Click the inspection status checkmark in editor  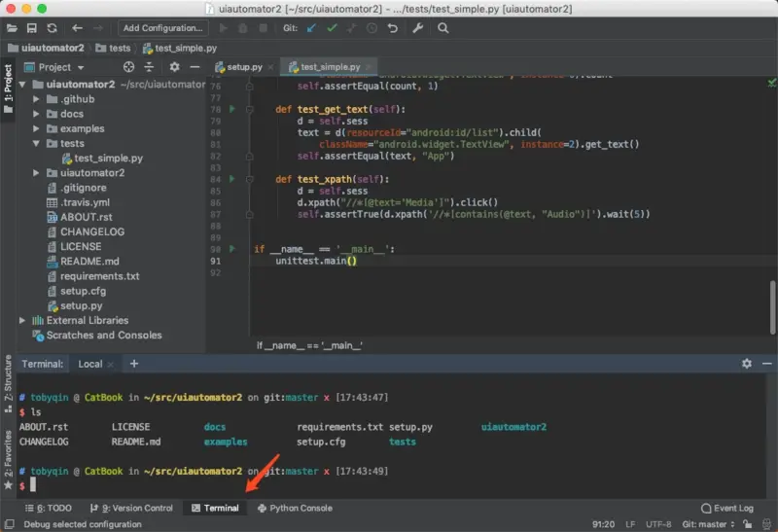coord(771,83)
